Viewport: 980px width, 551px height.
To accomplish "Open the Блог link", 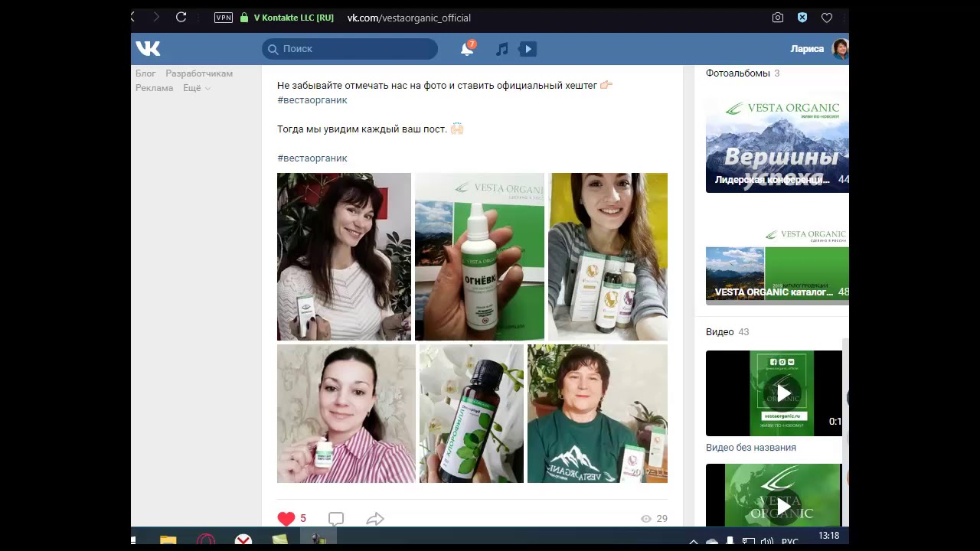I will click(145, 73).
